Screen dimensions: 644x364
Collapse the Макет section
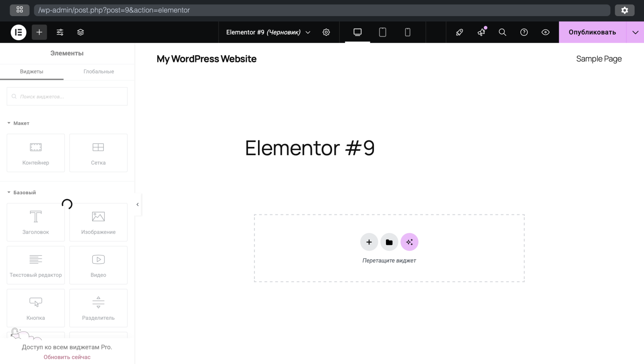click(18, 123)
